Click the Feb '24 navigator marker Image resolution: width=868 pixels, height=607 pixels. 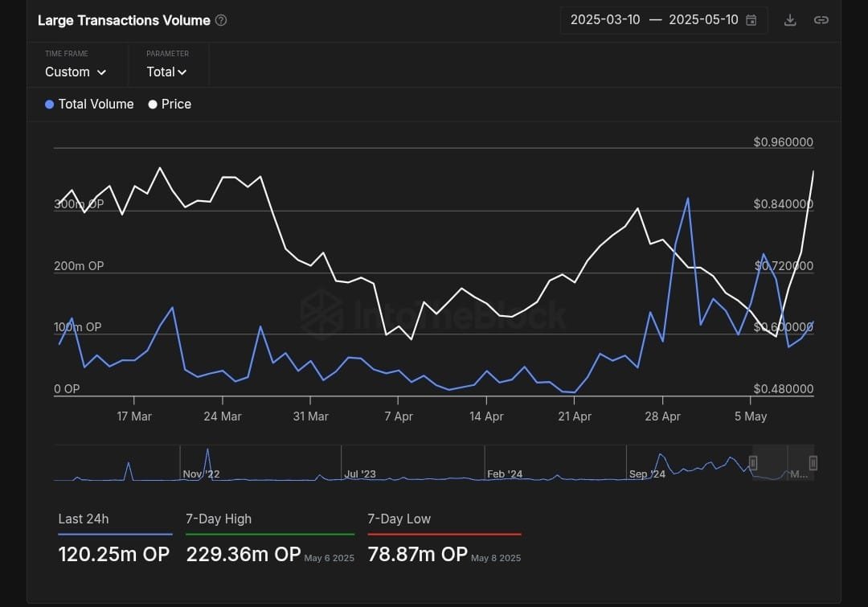(504, 474)
